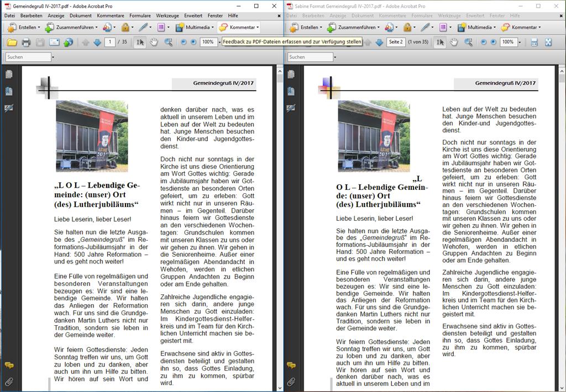The height and width of the screenshot is (392, 566).
Task: Choose the marquee zoom tool in right window
Action: tap(468, 42)
